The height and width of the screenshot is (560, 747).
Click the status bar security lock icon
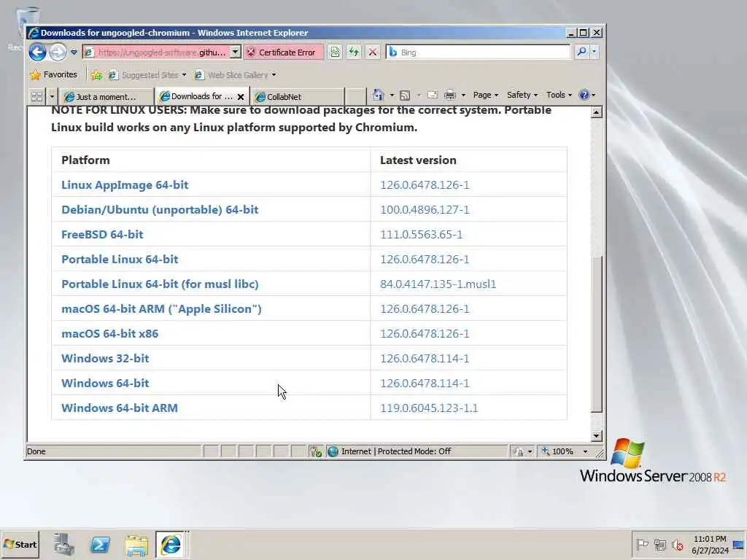click(x=518, y=451)
